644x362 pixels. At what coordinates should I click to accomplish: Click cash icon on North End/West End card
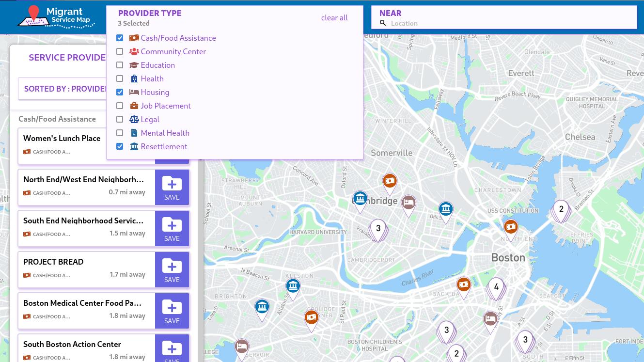[x=27, y=193]
